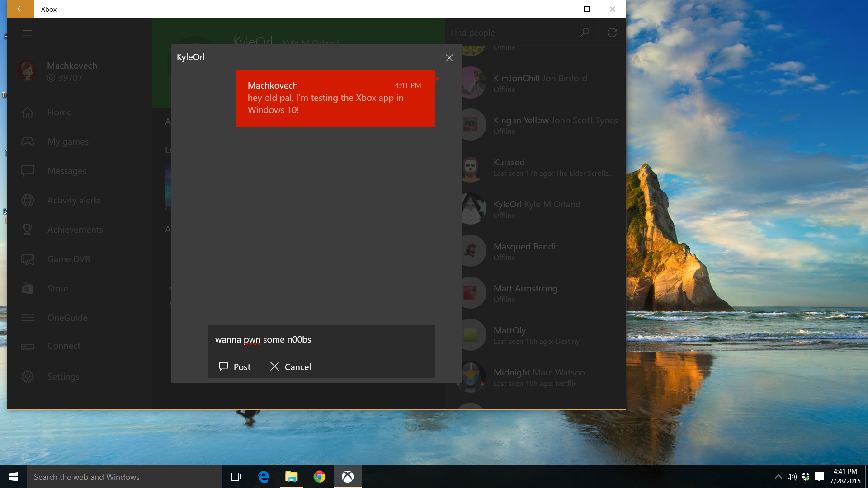
Task: Expand hidden icons in the system tray
Action: (778, 477)
